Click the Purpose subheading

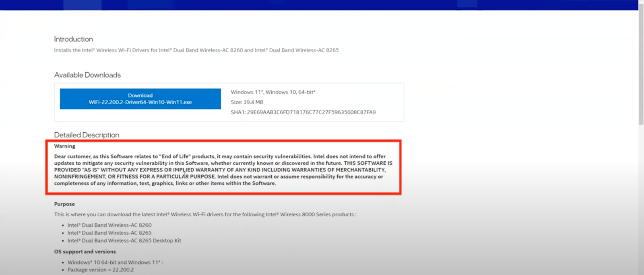(x=64, y=204)
